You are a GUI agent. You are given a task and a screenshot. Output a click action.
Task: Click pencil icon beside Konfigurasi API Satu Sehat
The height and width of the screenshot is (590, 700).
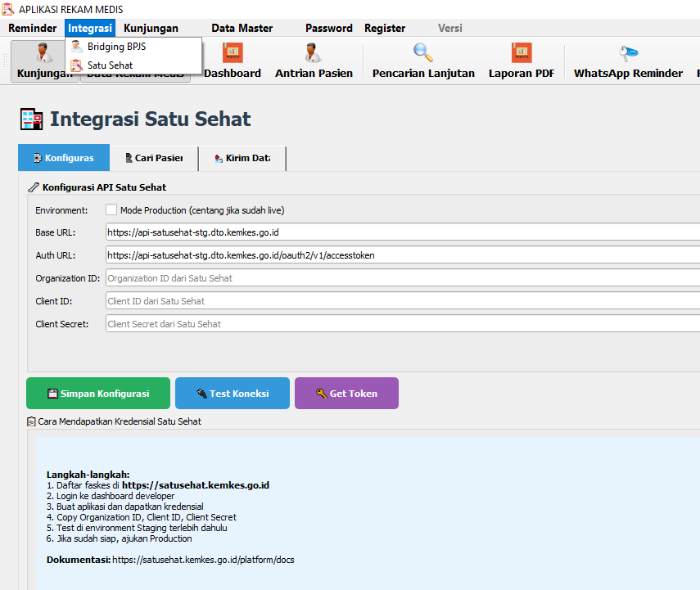coord(34,187)
